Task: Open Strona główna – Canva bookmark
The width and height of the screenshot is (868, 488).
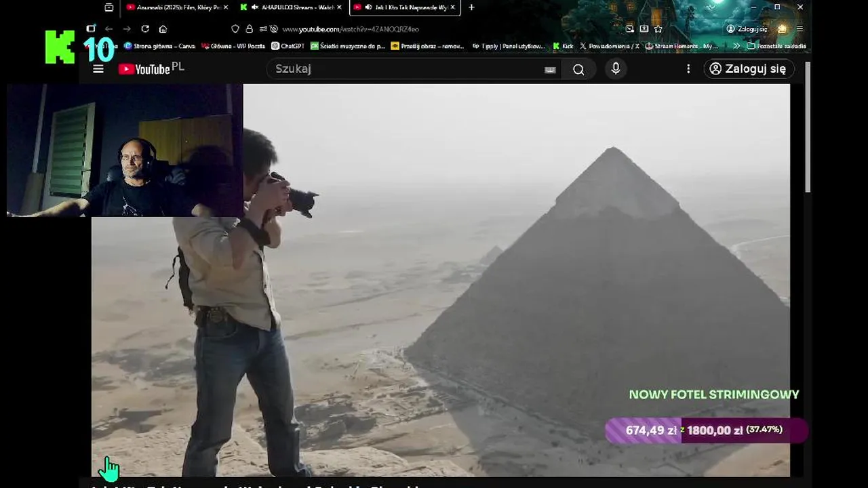Action: (x=159, y=46)
